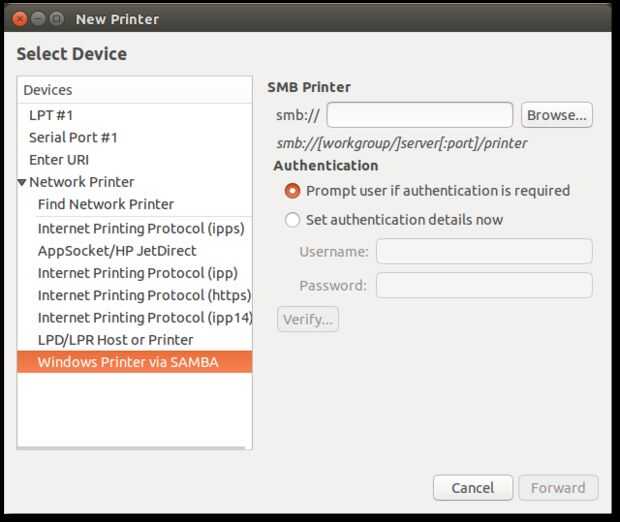Select LPD/LPR Host or Printer

coord(115,340)
